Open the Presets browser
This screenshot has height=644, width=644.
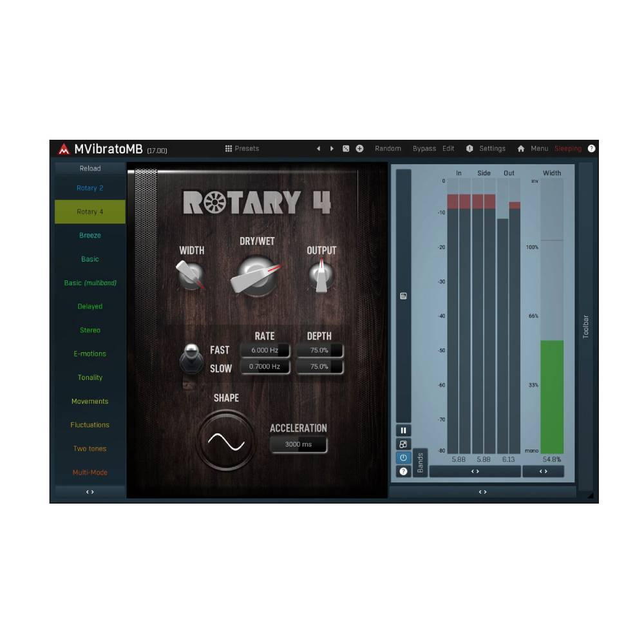[242, 149]
